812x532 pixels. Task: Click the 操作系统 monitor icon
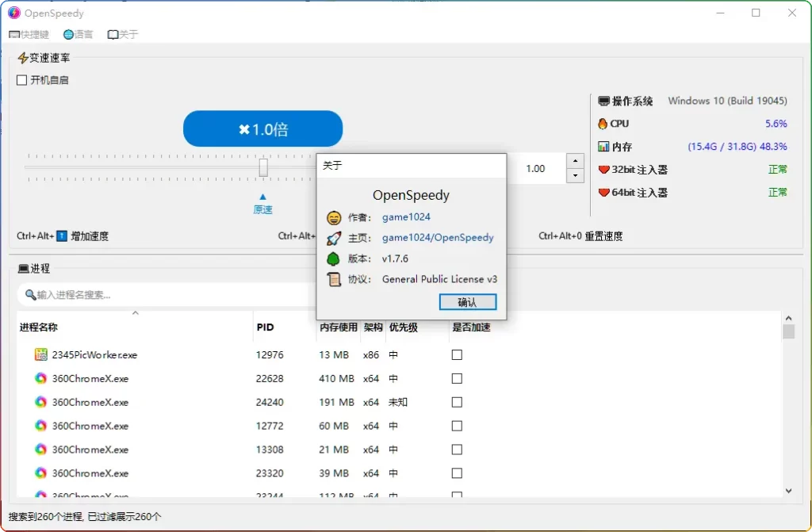click(x=603, y=101)
